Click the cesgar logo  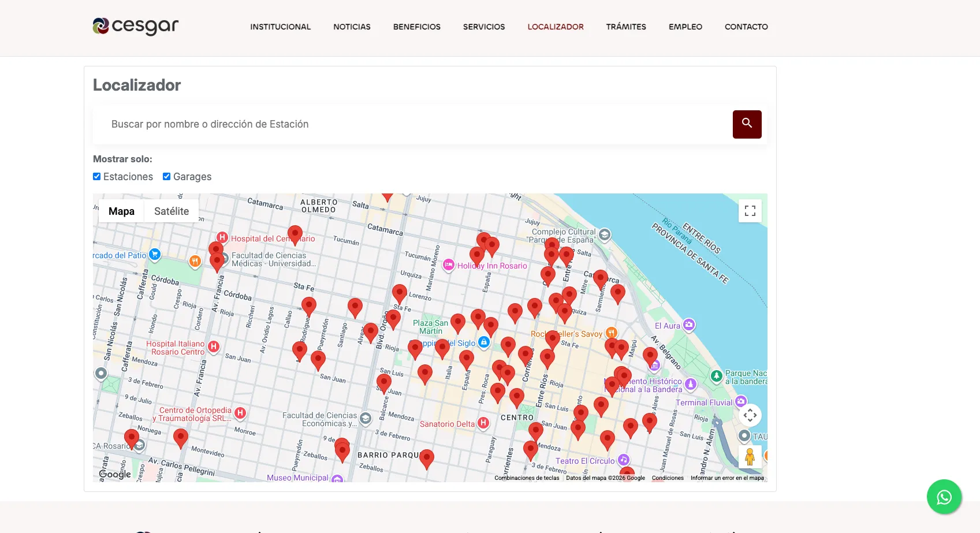(136, 26)
